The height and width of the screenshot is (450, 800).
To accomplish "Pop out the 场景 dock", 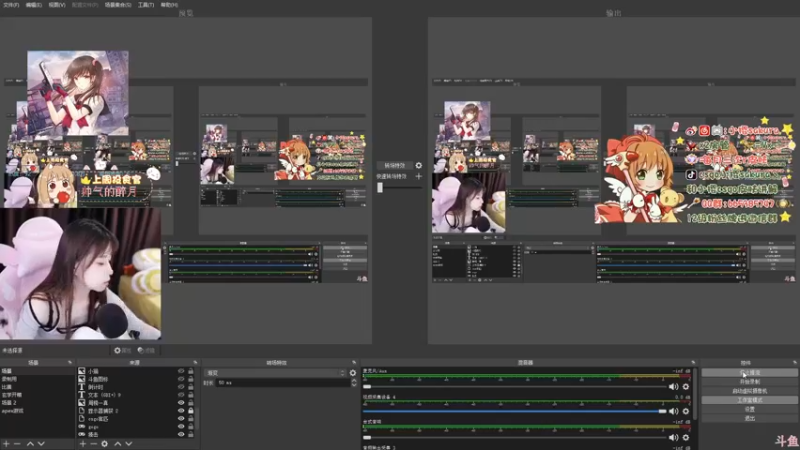I will [70, 362].
